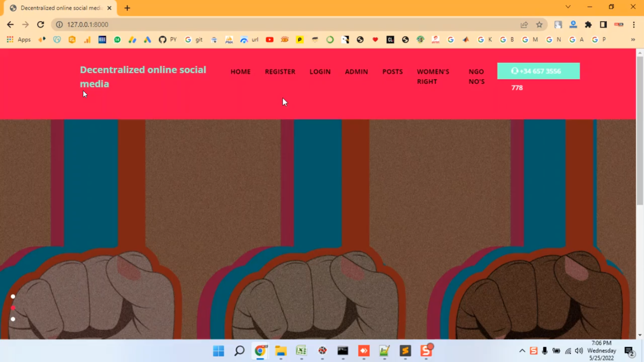644x362 pixels.
Task: Open the Google 'M' bookmark
Action: point(530,39)
